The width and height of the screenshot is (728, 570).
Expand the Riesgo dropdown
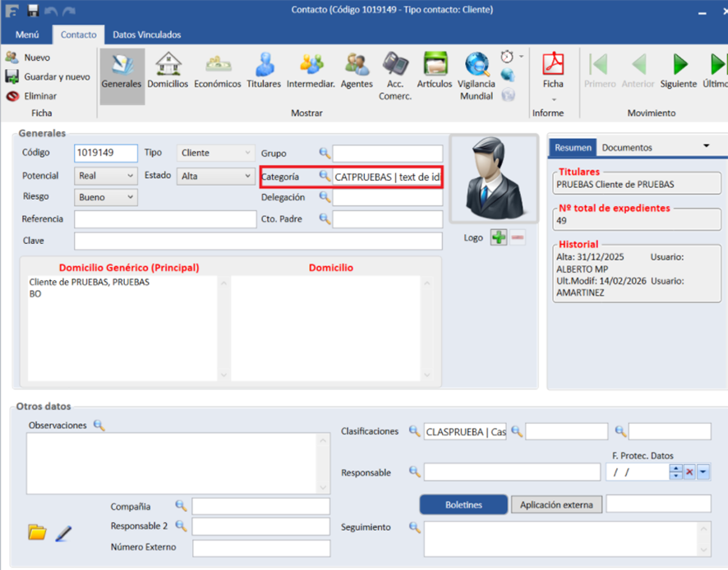coord(130,197)
